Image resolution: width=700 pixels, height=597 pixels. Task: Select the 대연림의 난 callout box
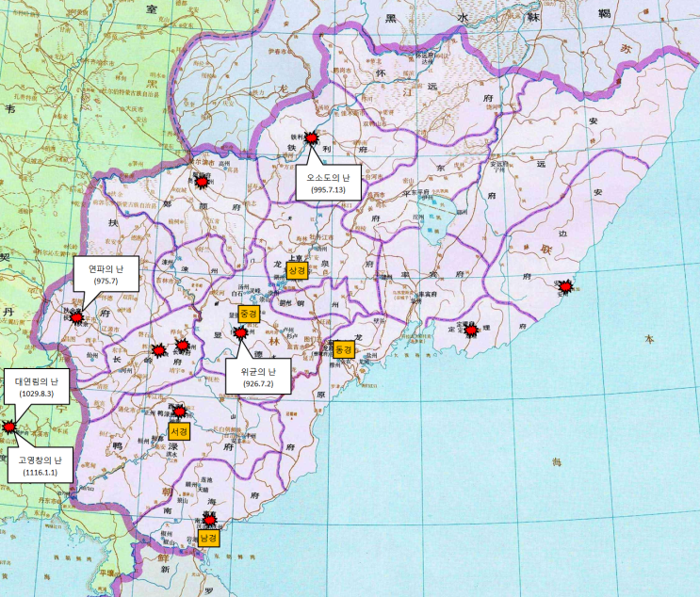(37, 386)
